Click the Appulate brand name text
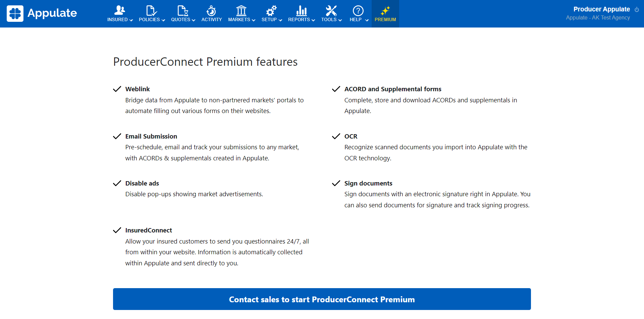 pyautogui.click(x=52, y=13)
